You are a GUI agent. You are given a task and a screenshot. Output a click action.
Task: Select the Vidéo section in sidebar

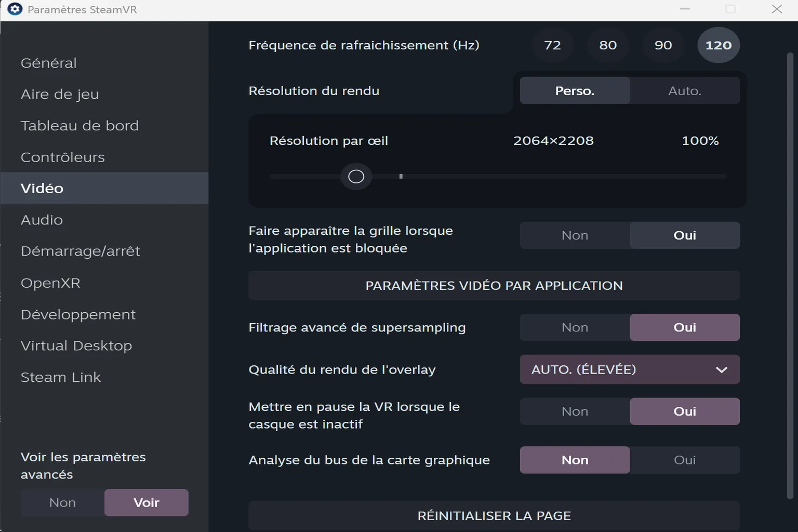[104, 188]
